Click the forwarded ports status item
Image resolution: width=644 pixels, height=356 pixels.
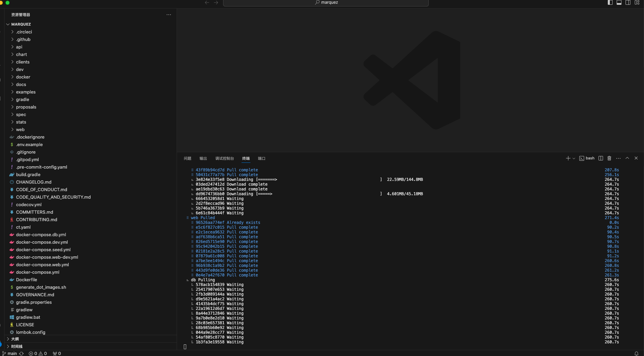(x=57, y=353)
